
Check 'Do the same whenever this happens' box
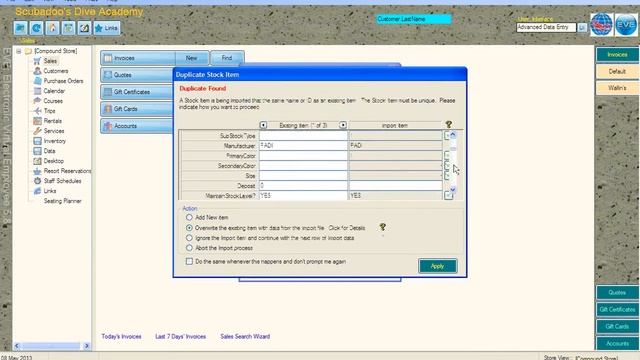pos(189,261)
